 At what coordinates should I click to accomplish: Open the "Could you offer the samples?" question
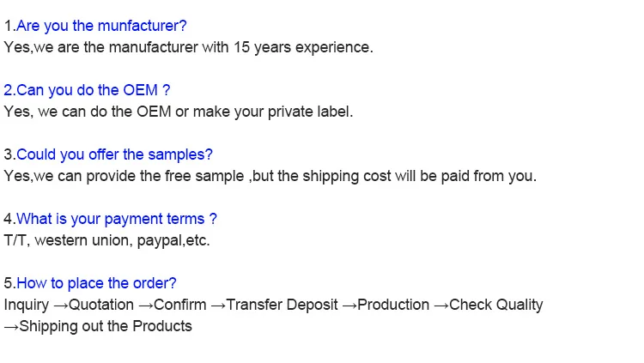click(114, 154)
